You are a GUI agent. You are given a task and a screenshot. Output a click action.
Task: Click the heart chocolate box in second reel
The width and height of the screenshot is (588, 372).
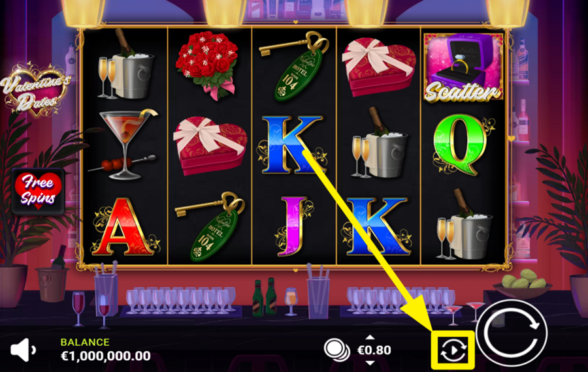point(210,146)
